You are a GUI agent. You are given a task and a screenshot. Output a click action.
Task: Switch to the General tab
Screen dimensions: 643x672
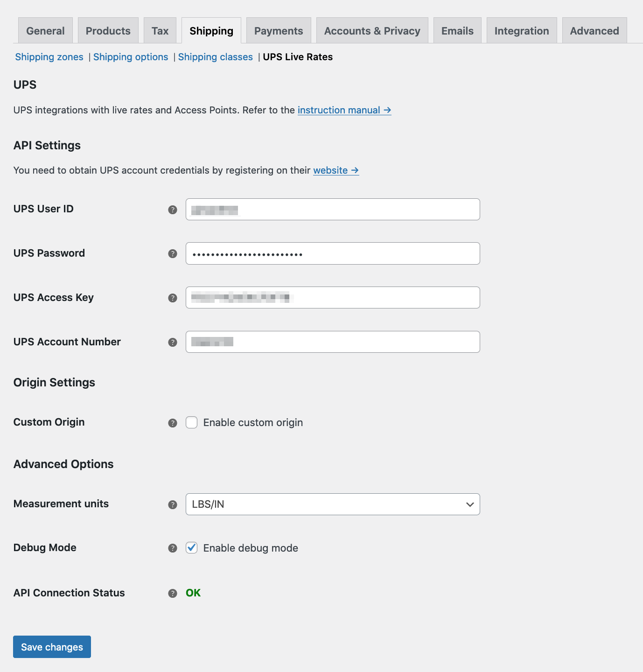point(45,31)
